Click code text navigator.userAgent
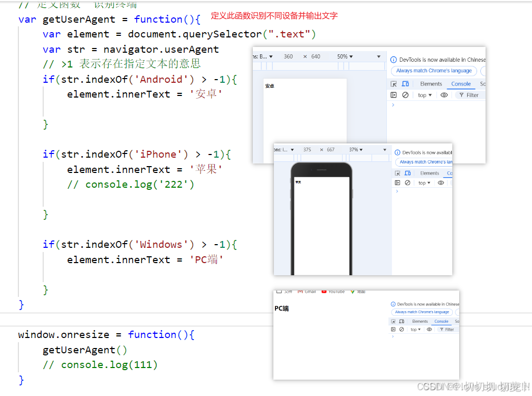Viewport: 532px width, 396px height. coord(161,50)
